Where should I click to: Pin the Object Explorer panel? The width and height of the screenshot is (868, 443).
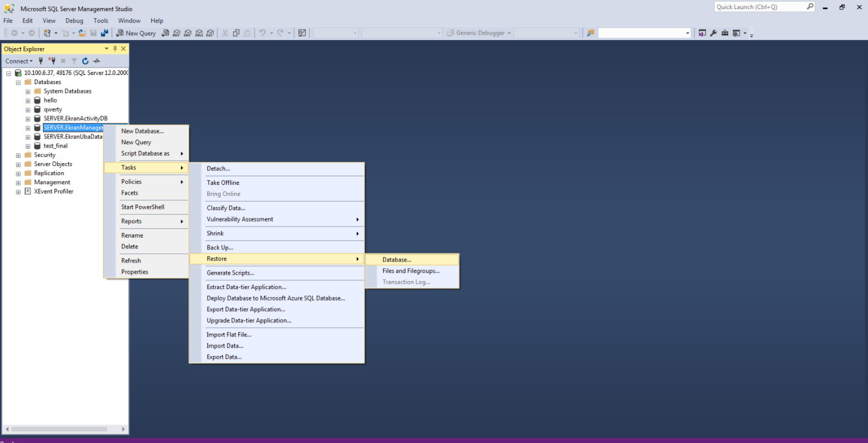[x=115, y=49]
